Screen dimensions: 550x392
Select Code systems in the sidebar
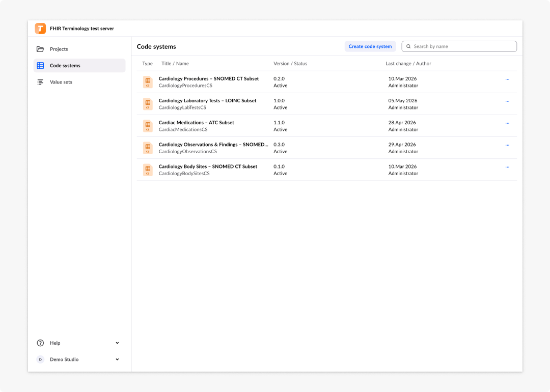point(79,66)
